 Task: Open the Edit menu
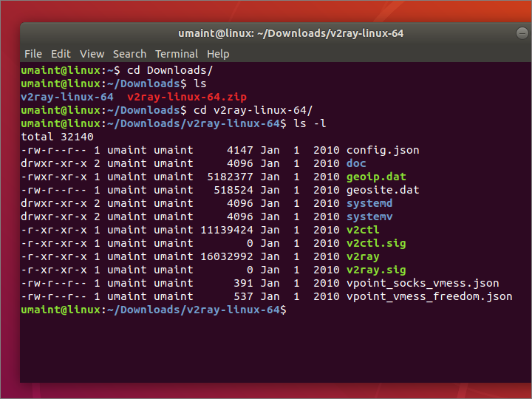61,54
